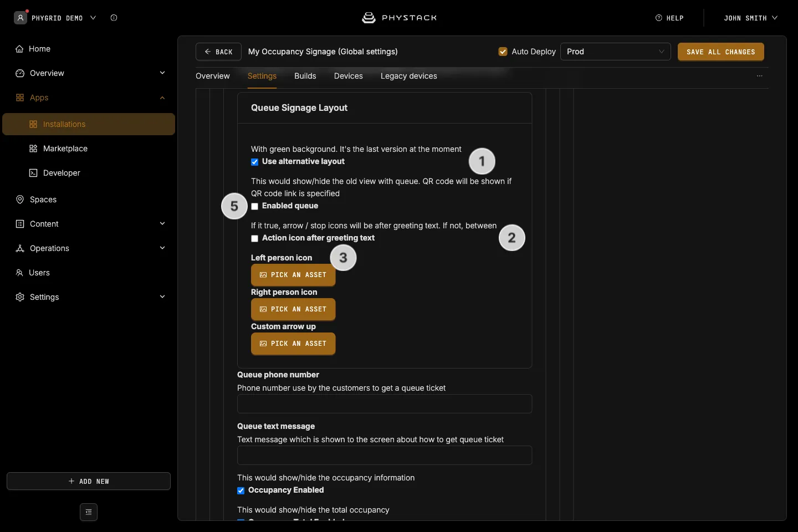This screenshot has height=532, width=798.
Task: Collapse sidebar with bottom menu icon
Action: [89, 512]
